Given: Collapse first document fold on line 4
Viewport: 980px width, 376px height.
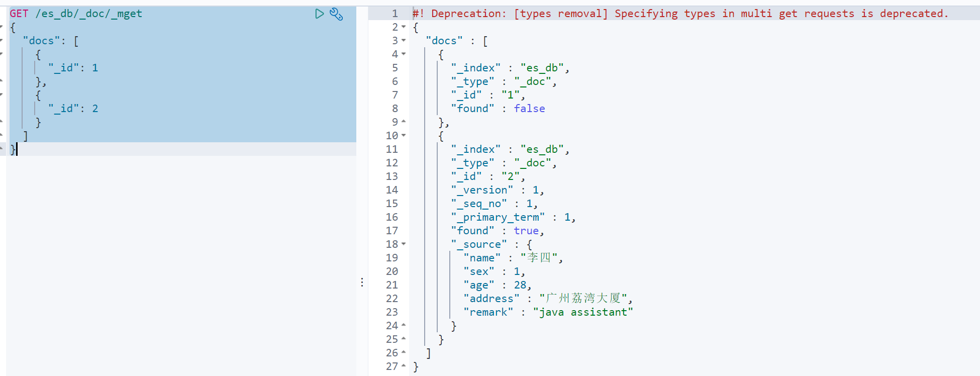Looking at the screenshot, I should [x=404, y=54].
